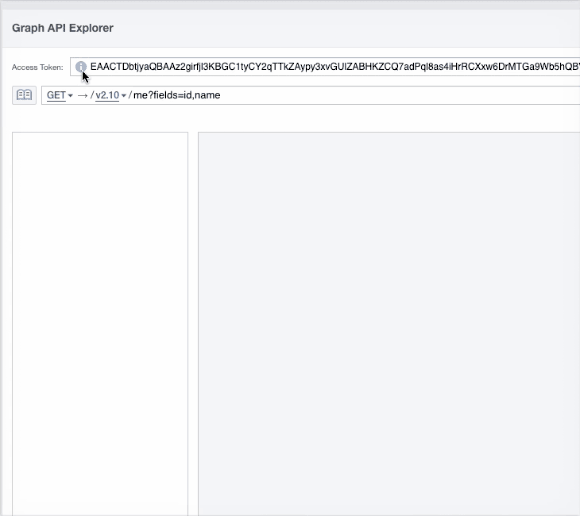Click the caret beside v2.10 version
Screen dimensions: 580x516
coord(124,95)
